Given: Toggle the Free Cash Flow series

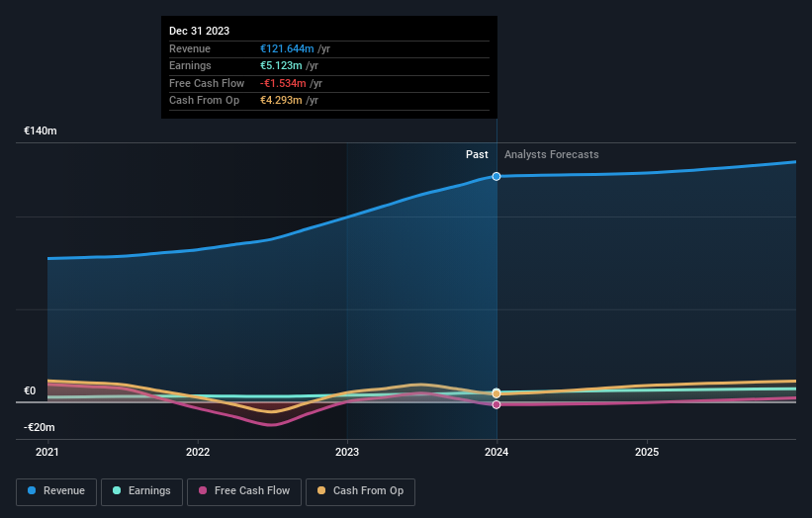Looking at the screenshot, I should coord(244,491).
